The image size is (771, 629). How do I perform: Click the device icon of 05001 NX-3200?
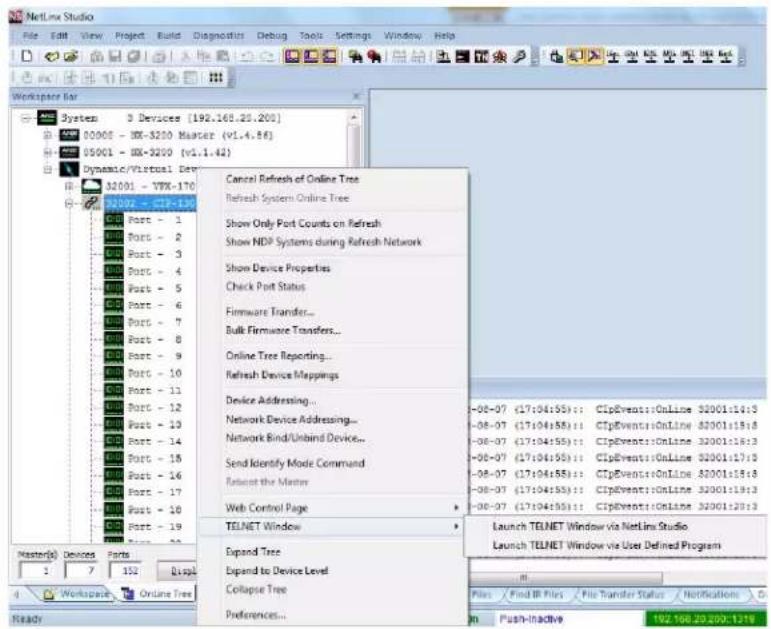[69, 152]
